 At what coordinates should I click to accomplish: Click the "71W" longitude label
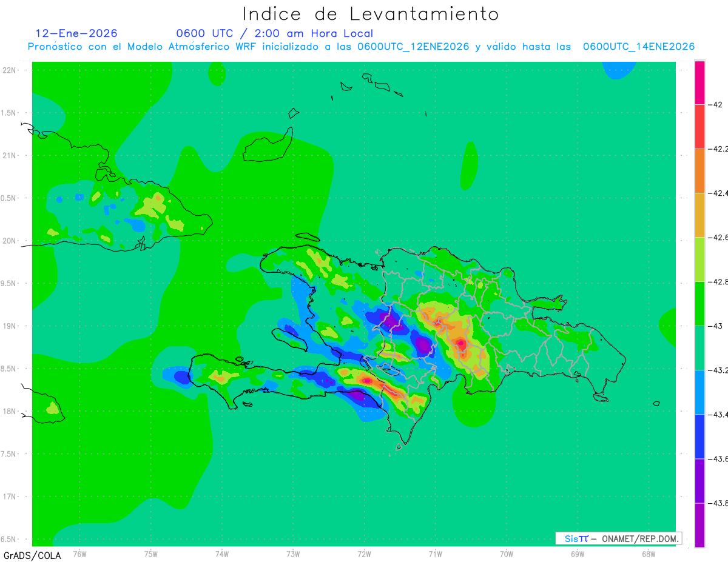pos(435,554)
